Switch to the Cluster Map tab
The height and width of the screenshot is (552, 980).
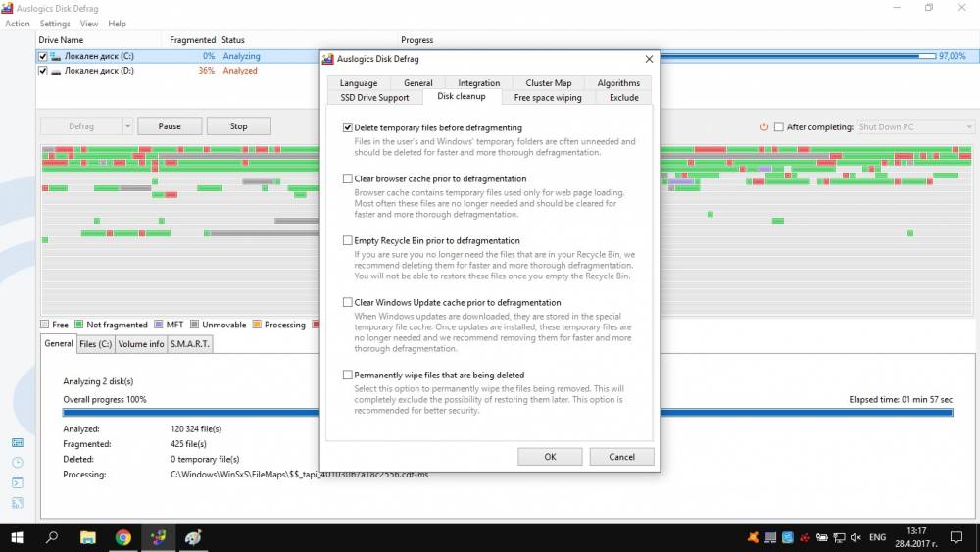(x=549, y=83)
